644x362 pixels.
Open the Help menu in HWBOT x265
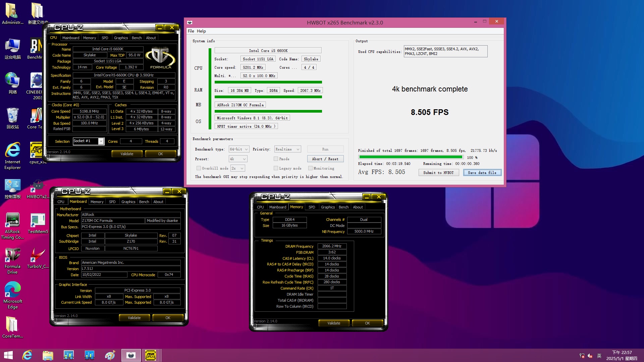click(201, 31)
